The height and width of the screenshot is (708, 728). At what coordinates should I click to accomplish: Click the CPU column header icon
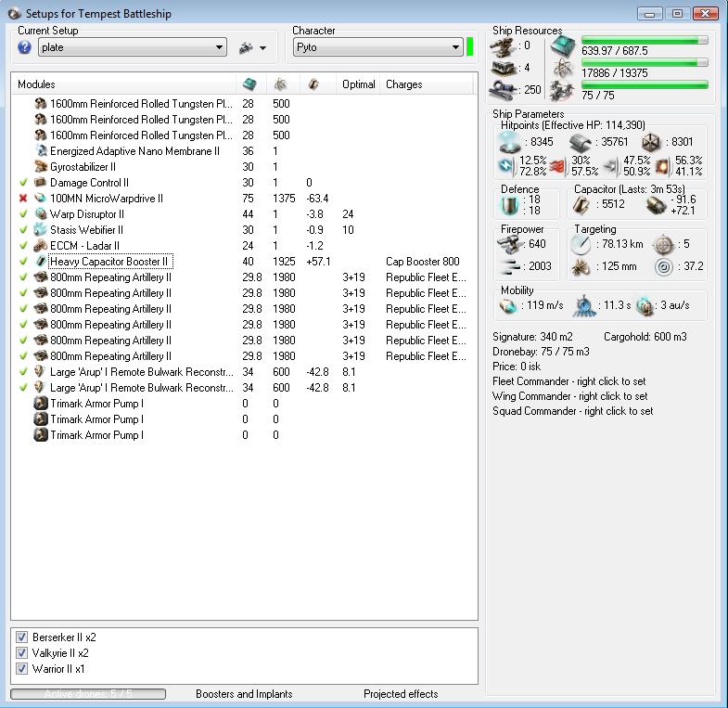click(x=249, y=84)
